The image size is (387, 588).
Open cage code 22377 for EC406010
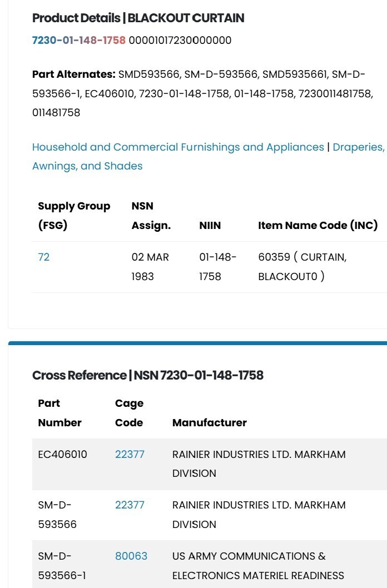pos(130,454)
